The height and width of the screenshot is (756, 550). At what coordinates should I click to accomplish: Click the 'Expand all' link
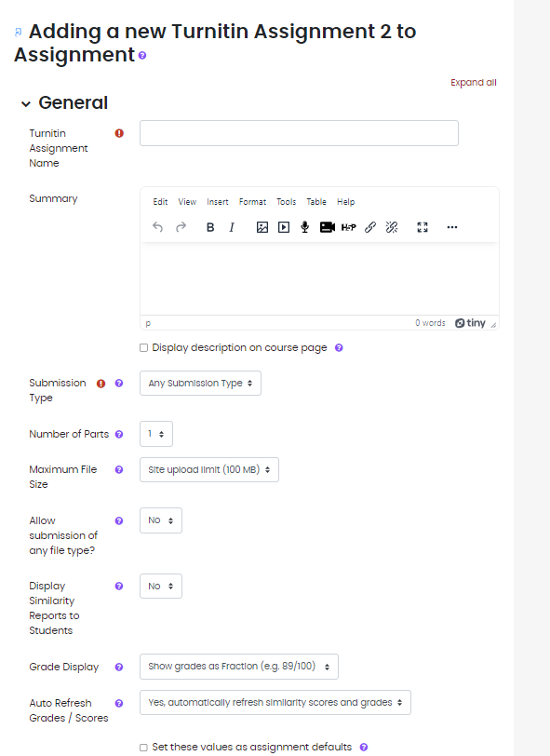[x=473, y=82]
